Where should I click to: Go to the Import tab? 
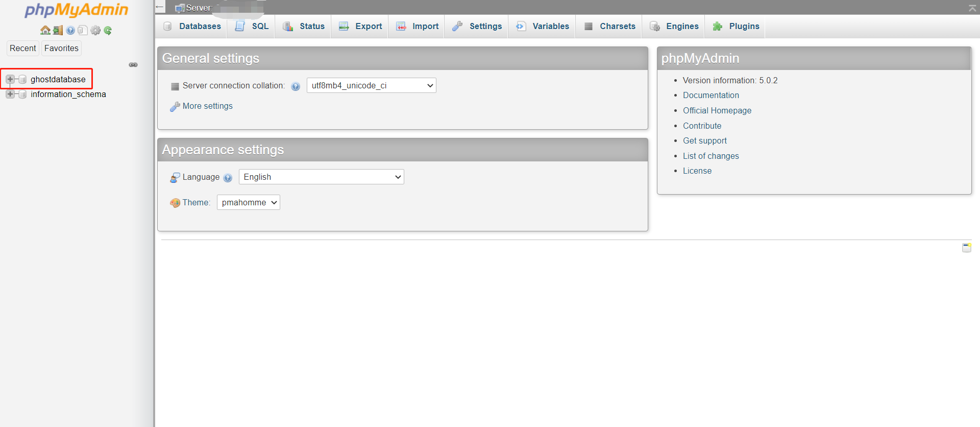coord(416,27)
